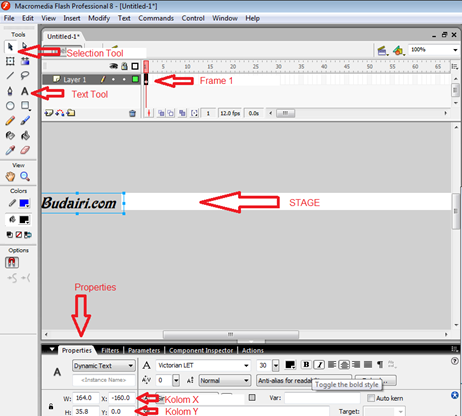The height and width of the screenshot is (416, 462).
Task: Toggle the italic style button
Action: [319, 365]
